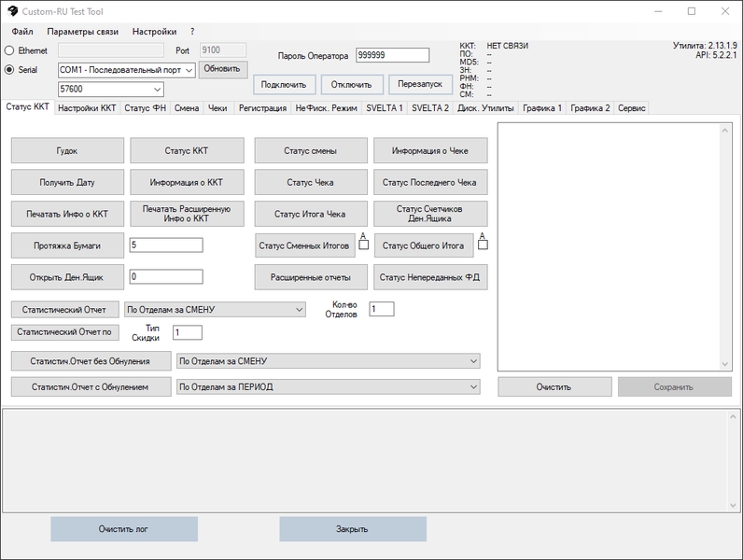Click the Протяжка Бумаги value field

(166, 245)
